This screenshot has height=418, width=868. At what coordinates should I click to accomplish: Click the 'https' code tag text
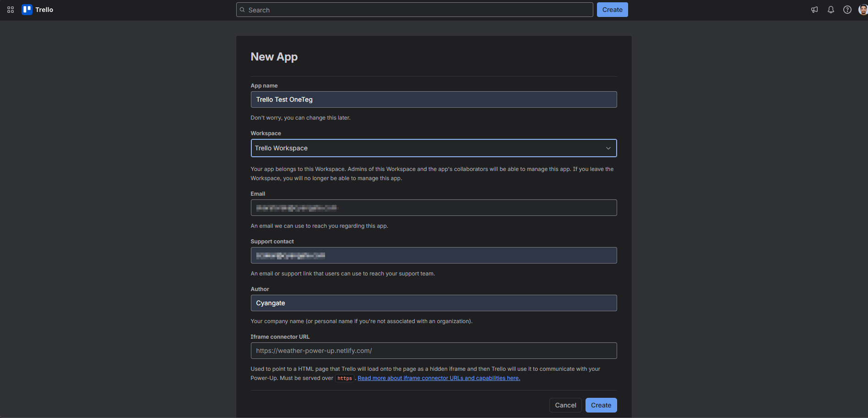[345, 378]
